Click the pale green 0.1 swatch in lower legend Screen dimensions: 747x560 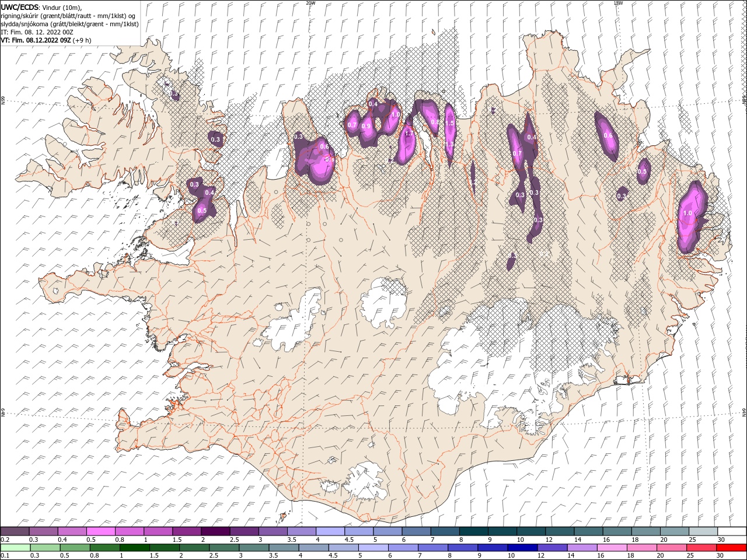coord(15,548)
